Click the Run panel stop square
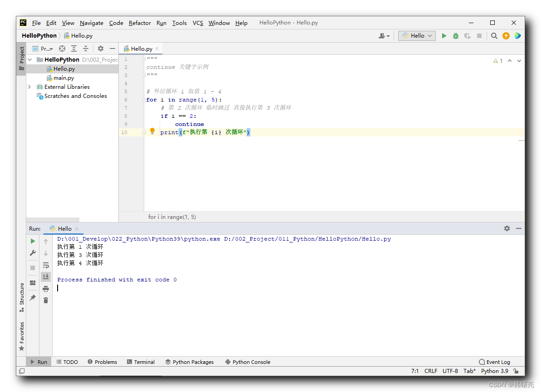 coord(33,268)
